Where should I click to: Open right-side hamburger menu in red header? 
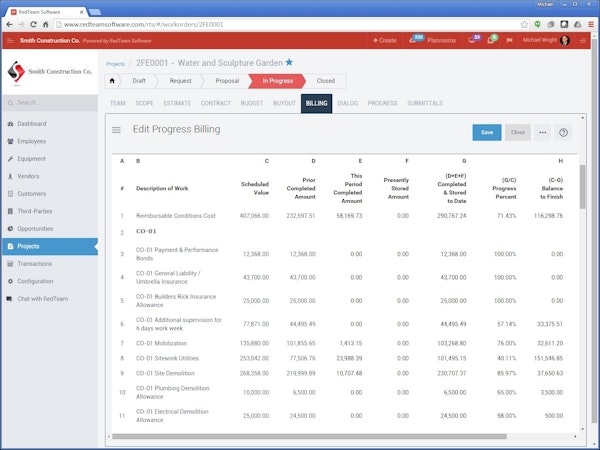pyautogui.click(x=582, y=41)
